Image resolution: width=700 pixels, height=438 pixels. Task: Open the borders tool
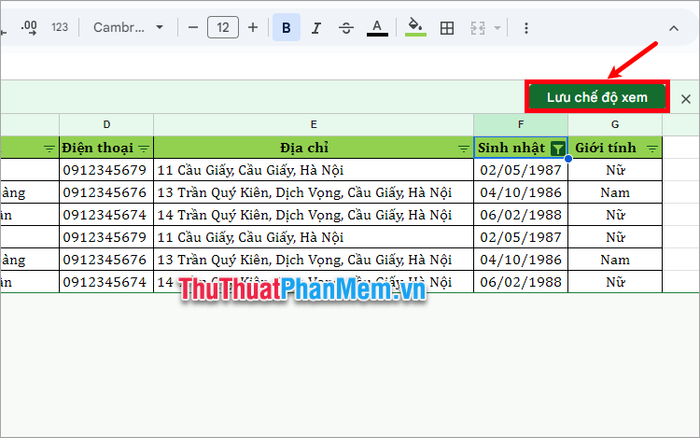pos(447,28)
